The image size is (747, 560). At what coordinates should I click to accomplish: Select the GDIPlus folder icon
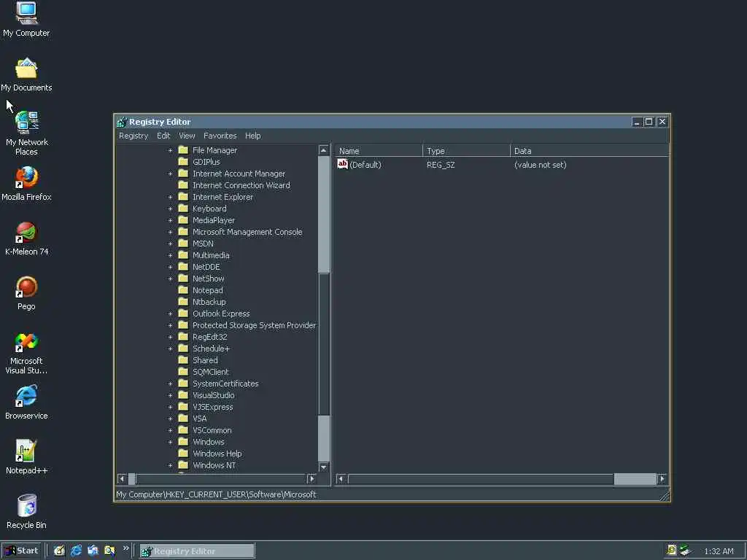pos(183,161)
